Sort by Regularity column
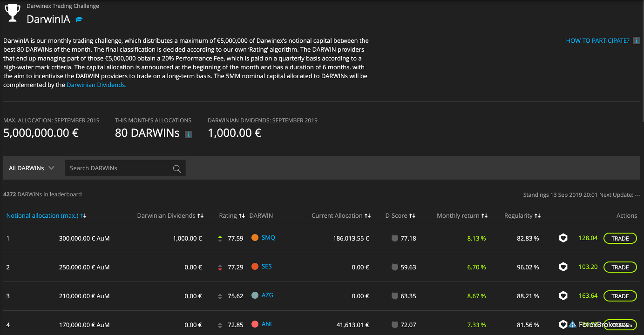 tap(522, 215)
